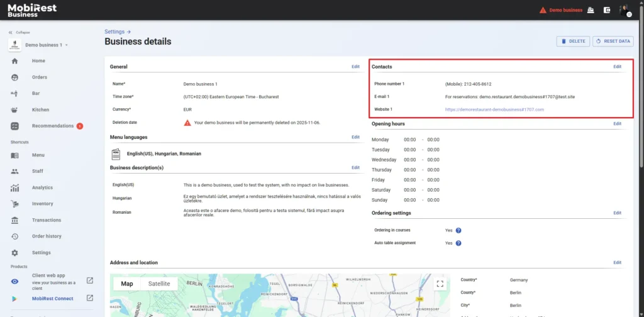Click help icon next to Ordering in courses

pos(458,231)
